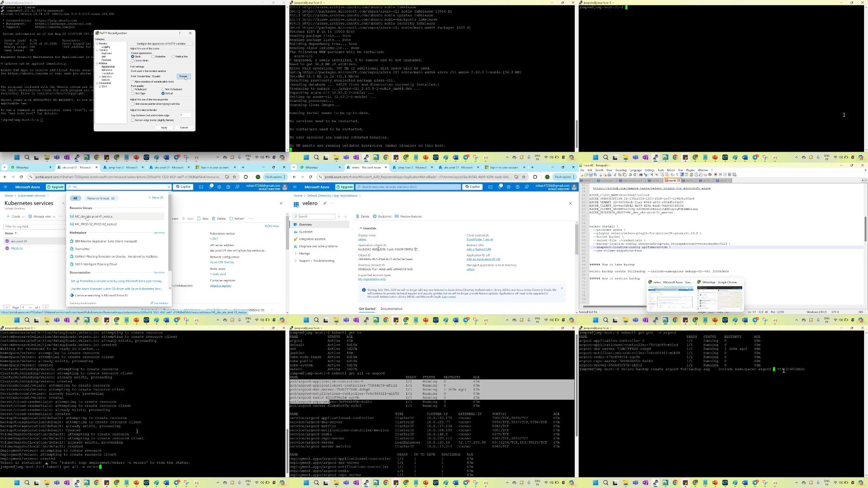Open Diagnose and solve problems
This screenshot has width=868, height=488.
point(318,246)
